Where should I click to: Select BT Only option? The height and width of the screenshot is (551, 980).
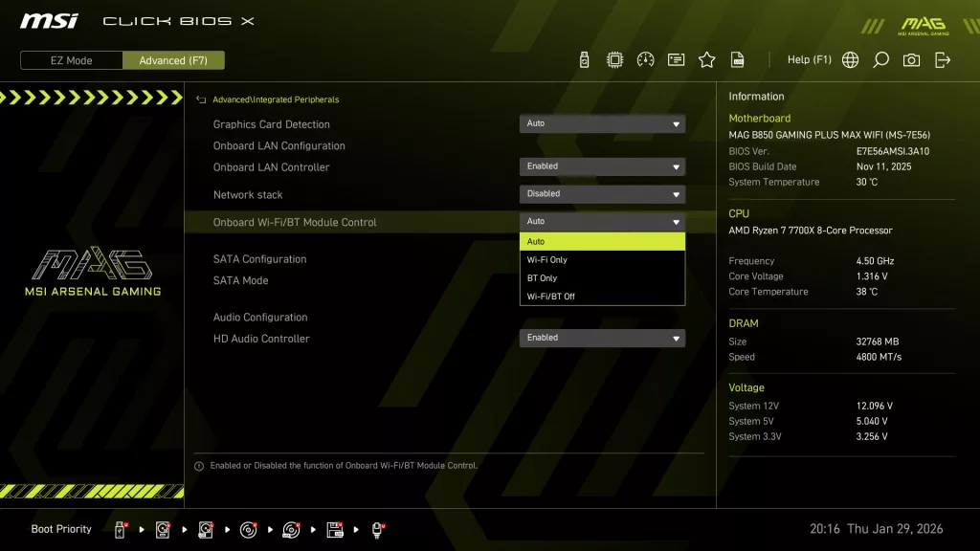(x=602, y=277)
